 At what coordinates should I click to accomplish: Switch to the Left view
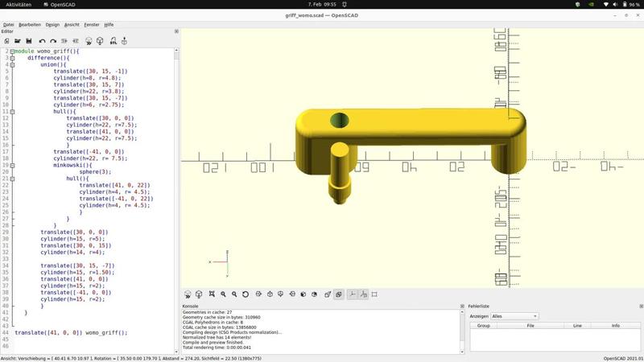click(x=292, y=294)
